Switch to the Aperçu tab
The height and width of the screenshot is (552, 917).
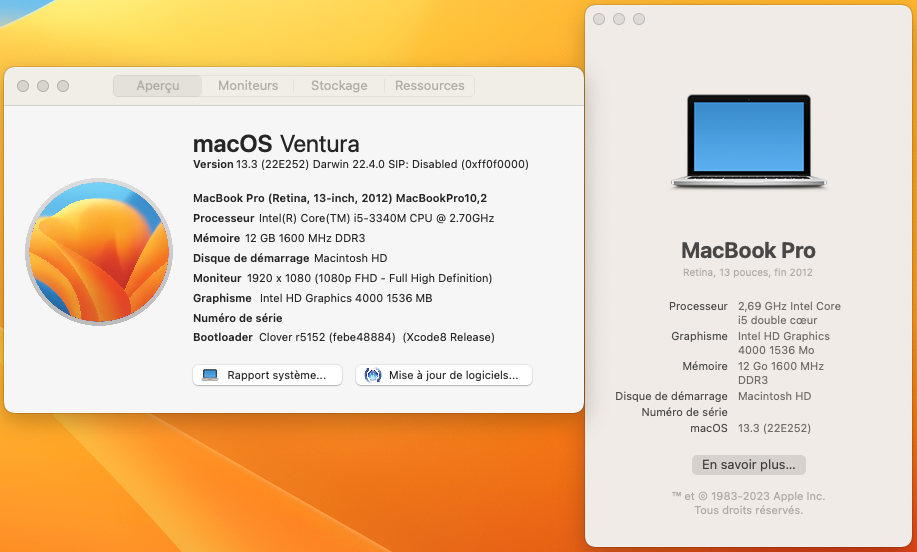(157, 86)
